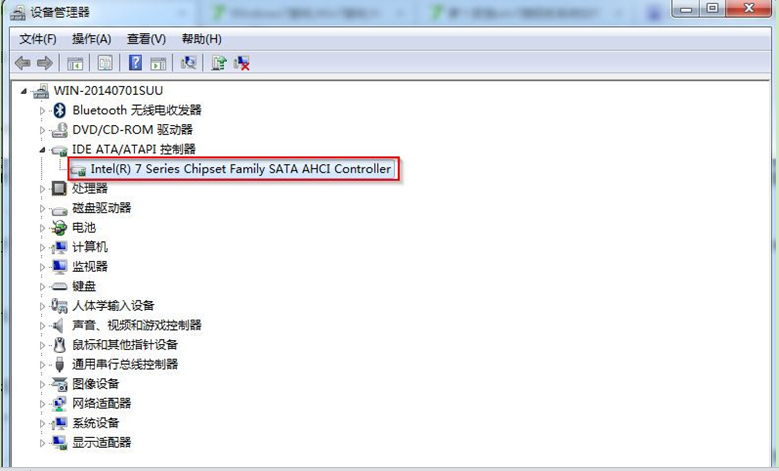The height and width of the screenshot is (471, 779).
Task: Expand the 处理器 tree node
Action: tap(42, 189)
